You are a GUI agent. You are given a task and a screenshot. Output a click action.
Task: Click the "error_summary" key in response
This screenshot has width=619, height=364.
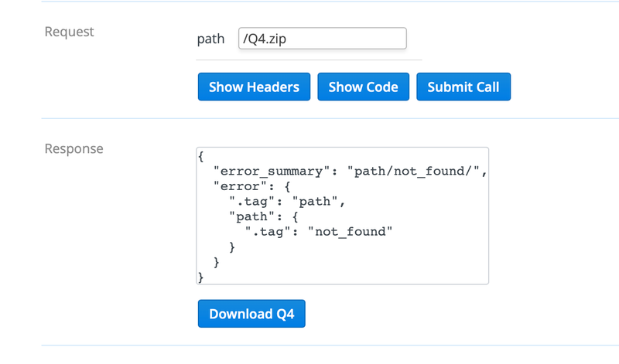coord(277,172)
